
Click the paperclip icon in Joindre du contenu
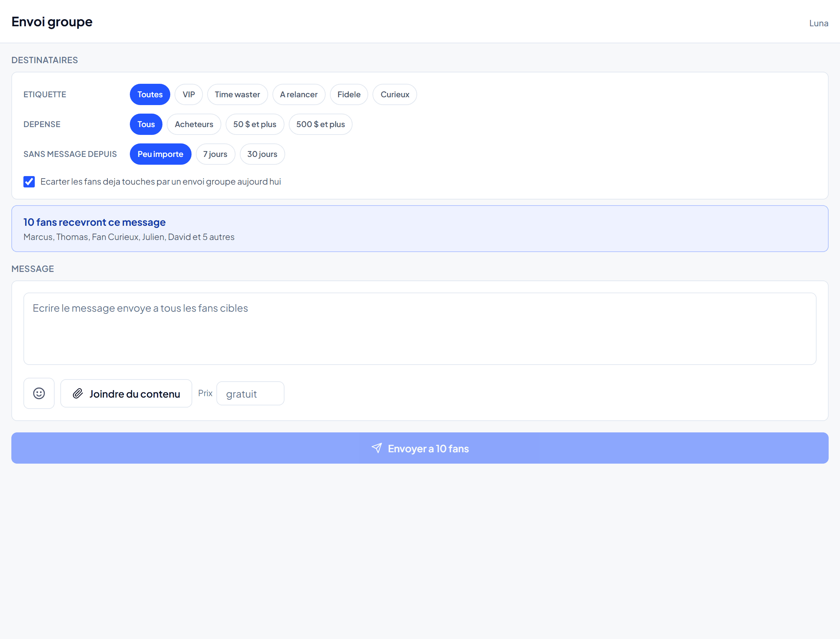78,393
